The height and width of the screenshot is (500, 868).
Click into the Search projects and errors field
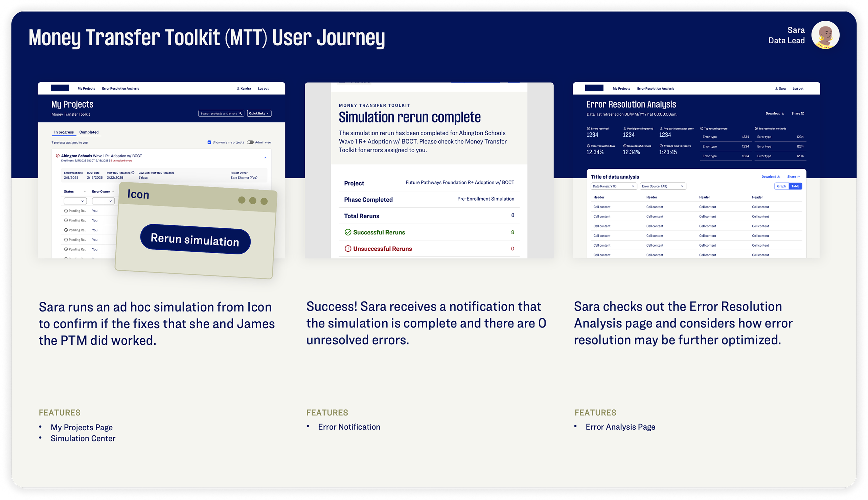click(221, 113)
